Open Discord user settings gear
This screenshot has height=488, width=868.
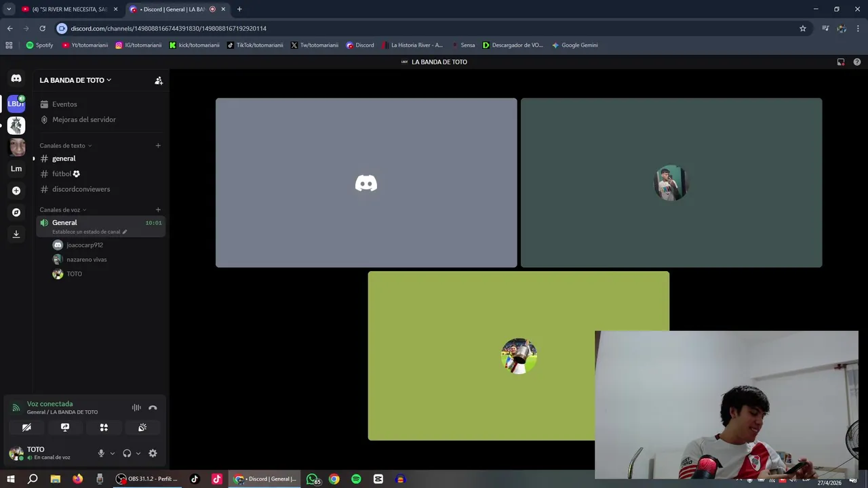click(153, 453)
